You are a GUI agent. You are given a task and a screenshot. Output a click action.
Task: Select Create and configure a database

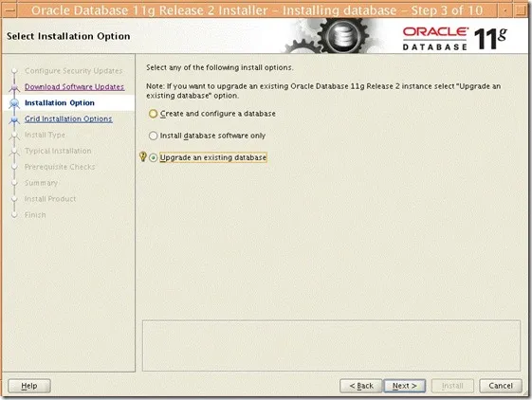click(153, 114)
